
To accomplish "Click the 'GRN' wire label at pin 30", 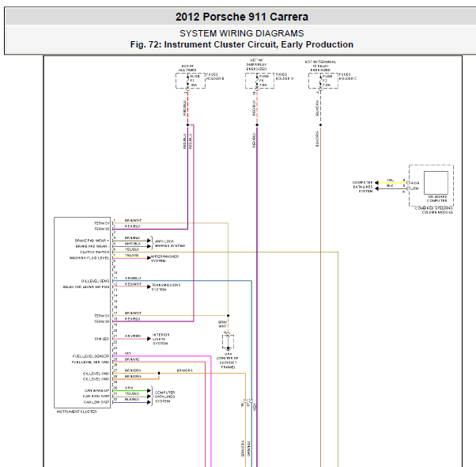I will pyautogui.click(x=129, y=388).
